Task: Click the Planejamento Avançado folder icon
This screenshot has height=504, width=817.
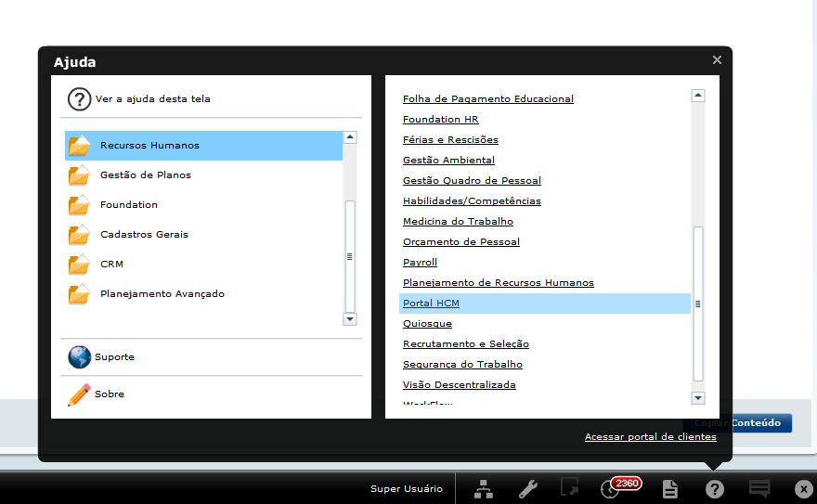Action: coord(79,294)
